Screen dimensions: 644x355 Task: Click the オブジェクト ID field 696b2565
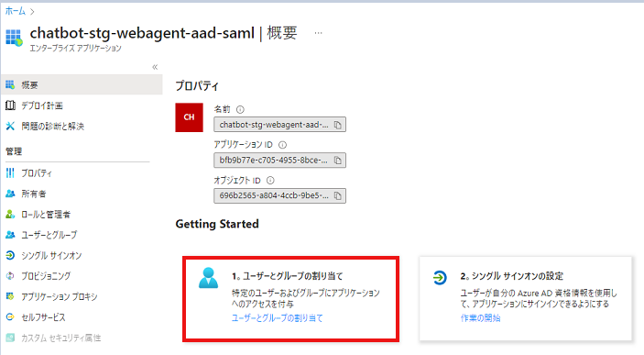279,195
